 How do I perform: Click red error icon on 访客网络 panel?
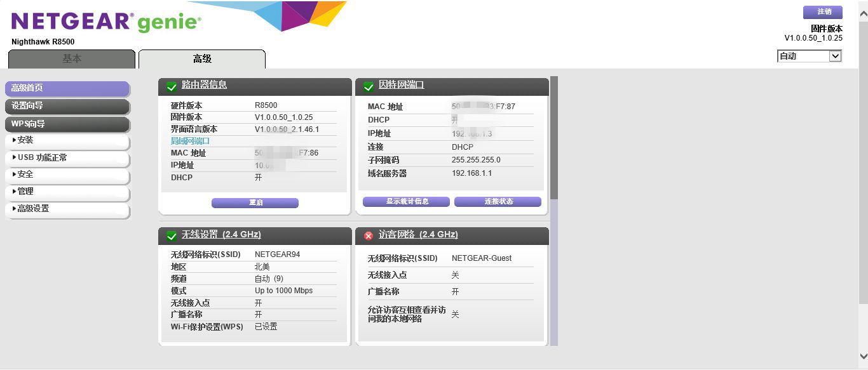(x=368, y=235)
